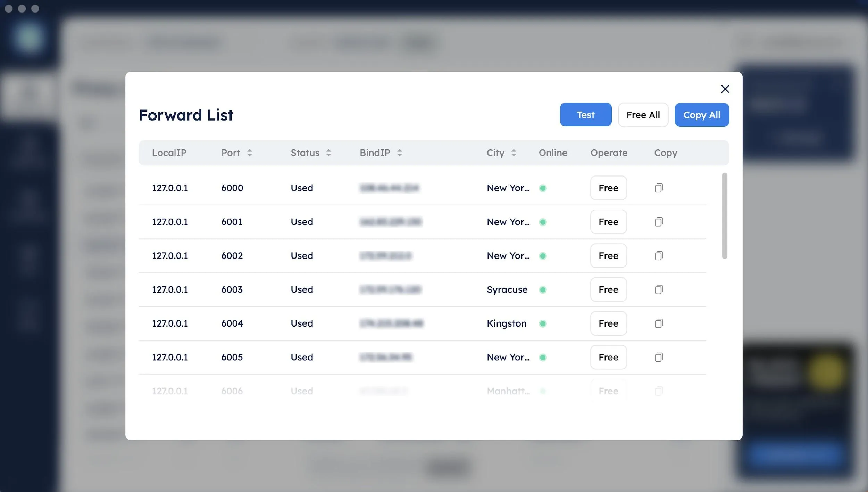Sort the list by Status column
868x492 pixels.
pyautogui.click(x=328, y=153)
